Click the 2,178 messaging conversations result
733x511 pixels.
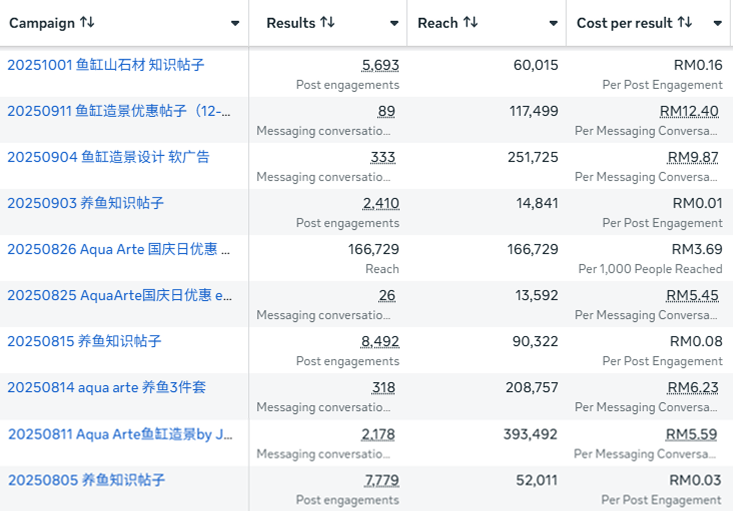pos(378,434)
